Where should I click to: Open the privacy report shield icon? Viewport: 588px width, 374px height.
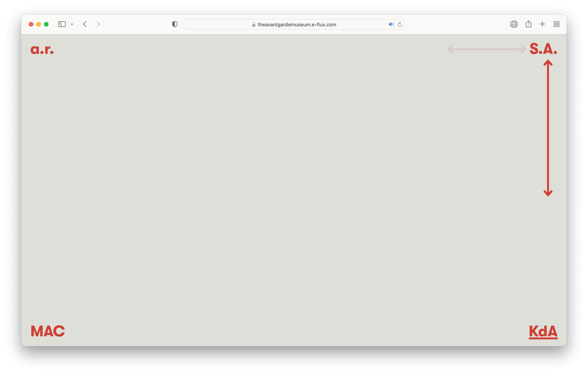click(x=175, y=24)
